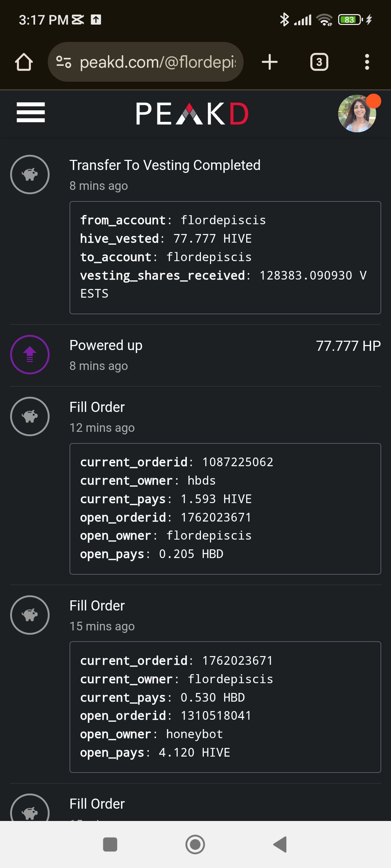Tap the 15 mins ago Fill Order icon
This screenshot has height=868, width=391.
coord(30,615)
